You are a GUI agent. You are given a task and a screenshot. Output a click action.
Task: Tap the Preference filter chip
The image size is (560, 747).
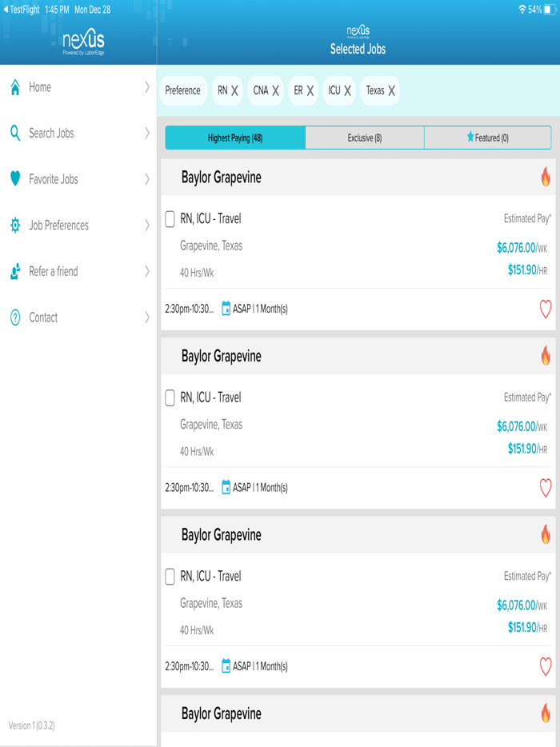183,90
